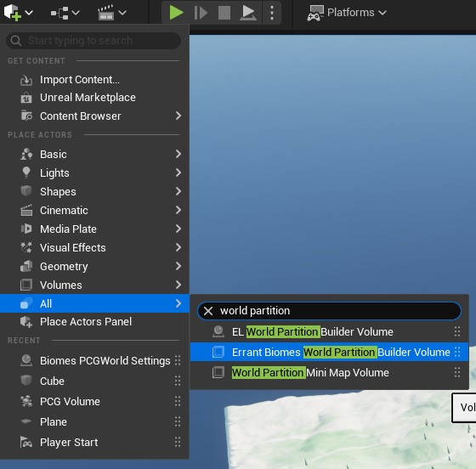
Task: Click the Eject from player button
Action: point(248,13)
